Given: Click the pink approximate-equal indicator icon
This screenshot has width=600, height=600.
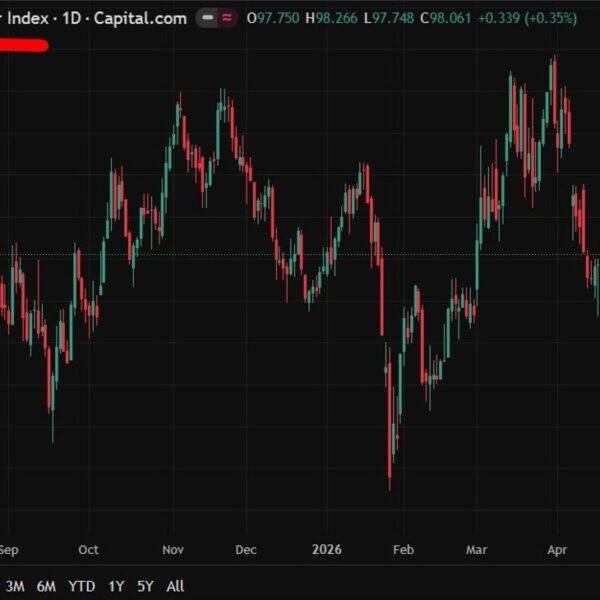Looking at the screenshot, I should click(227, 18).
